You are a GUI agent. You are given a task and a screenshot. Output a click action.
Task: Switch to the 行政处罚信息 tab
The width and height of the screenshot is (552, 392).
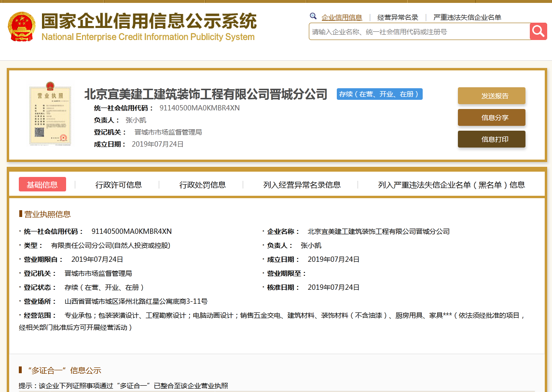(x=203, y=185)
